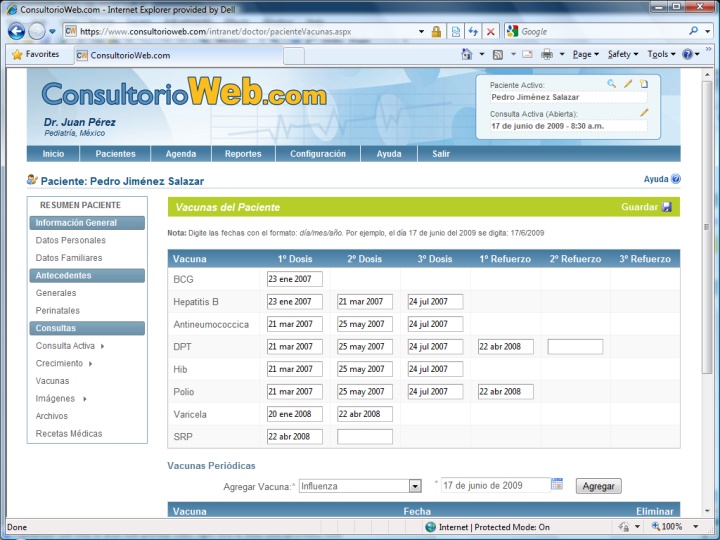Click the security lock icon in address bar
The width and height of the screenshot is (720, 540).
click(436, 32)
